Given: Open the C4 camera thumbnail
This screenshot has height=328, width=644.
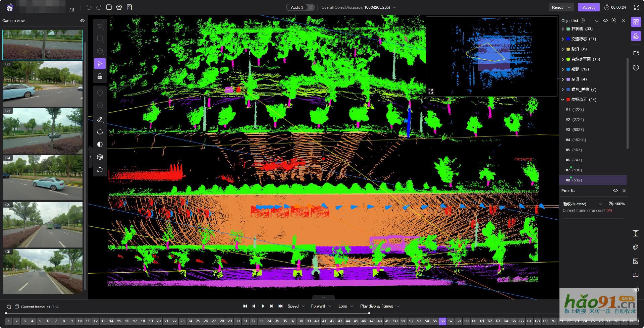Looking at the screenshot, I should [x=43, y=178].
